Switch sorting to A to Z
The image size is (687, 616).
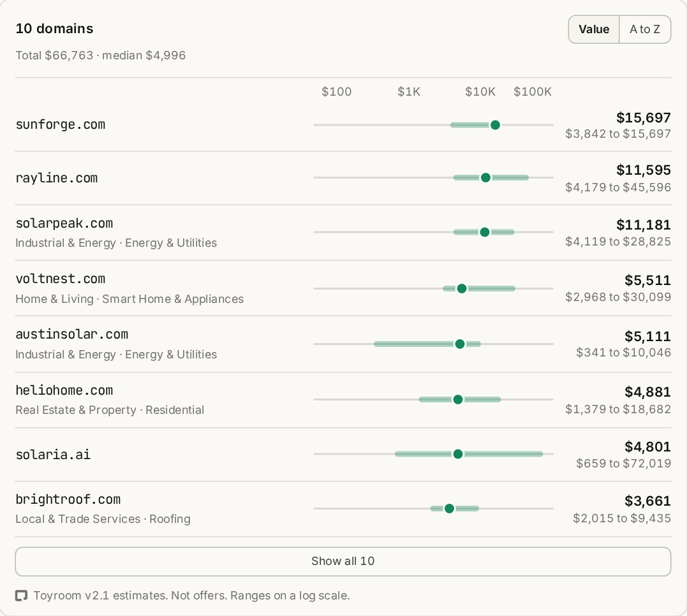[644, 29]
